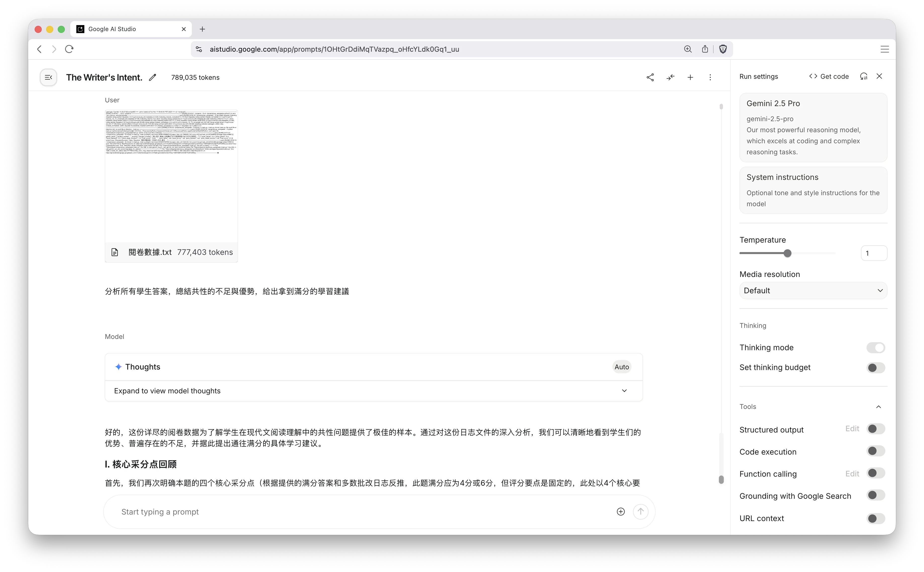
Task: Open the three-dot overflow menu
Action: (711, 77)
